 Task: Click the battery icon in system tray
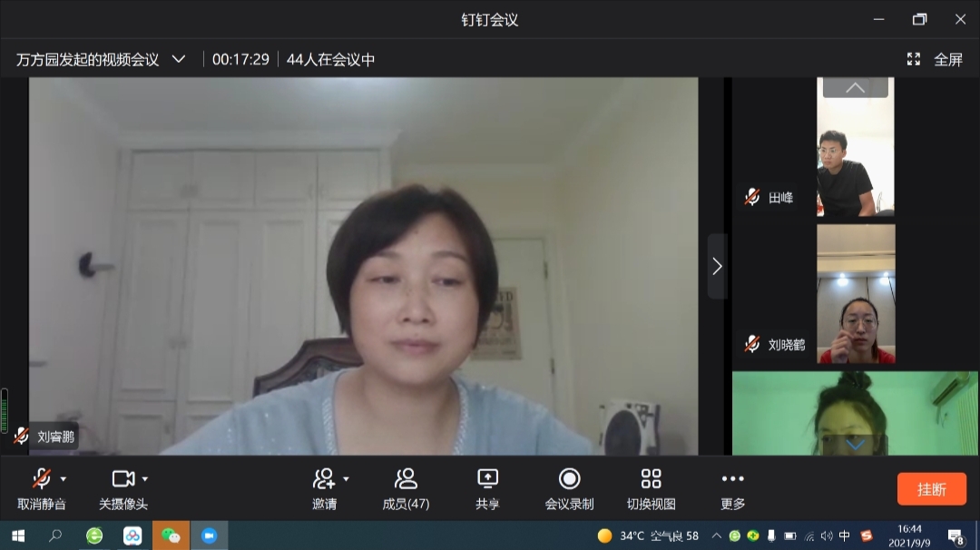[790, 535]
